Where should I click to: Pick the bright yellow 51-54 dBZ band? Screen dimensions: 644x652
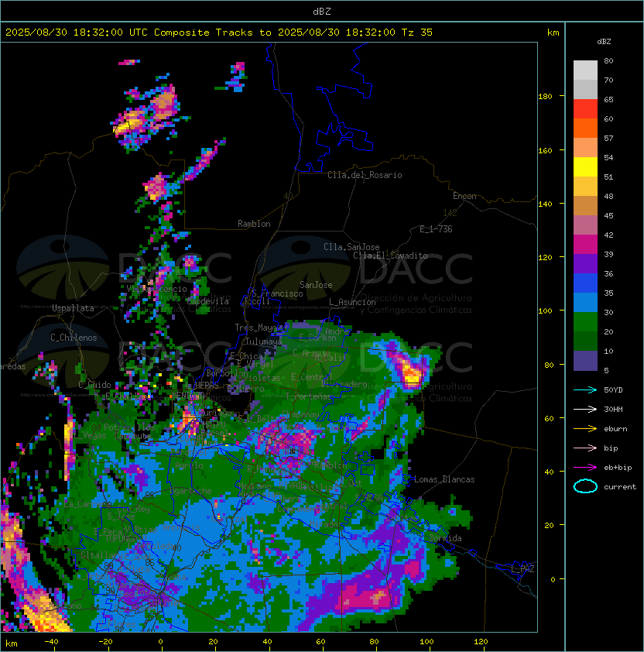pyautogui.click(x=585, y=166)
